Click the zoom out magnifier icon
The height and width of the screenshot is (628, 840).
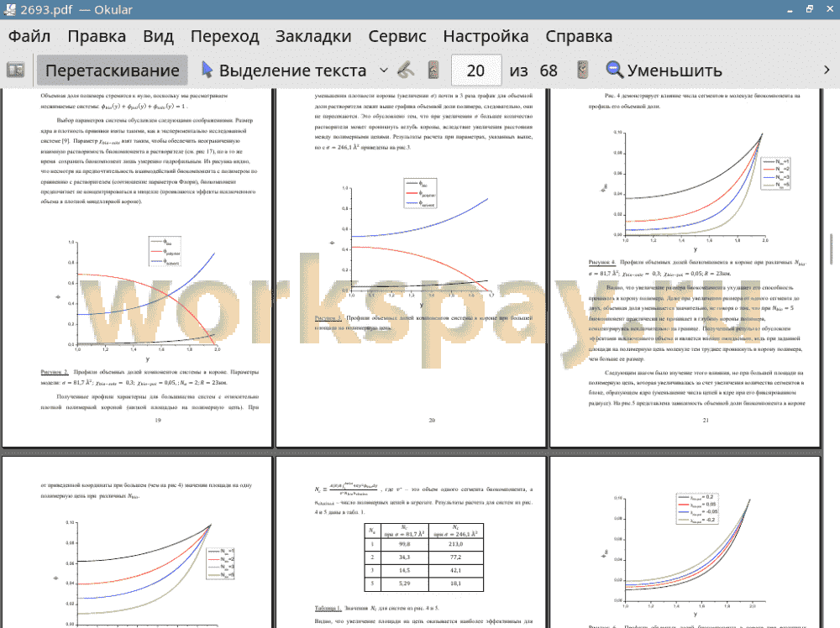click(614, 71)
